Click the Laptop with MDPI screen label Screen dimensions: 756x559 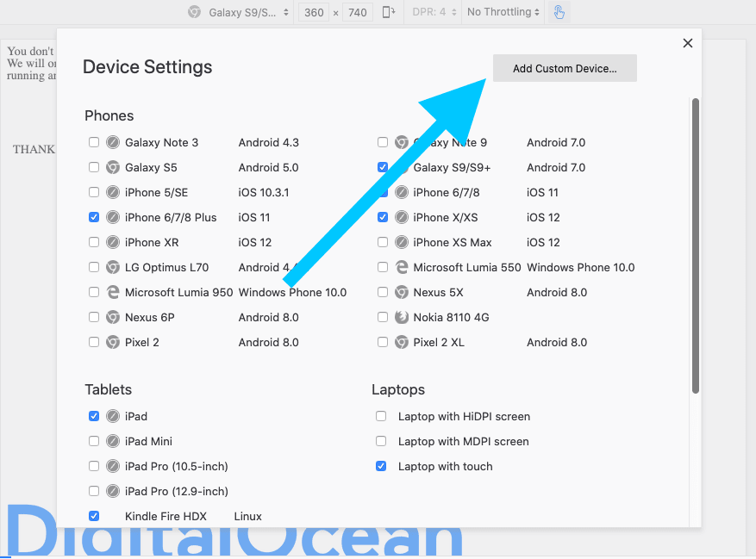(x=463, y=441)
